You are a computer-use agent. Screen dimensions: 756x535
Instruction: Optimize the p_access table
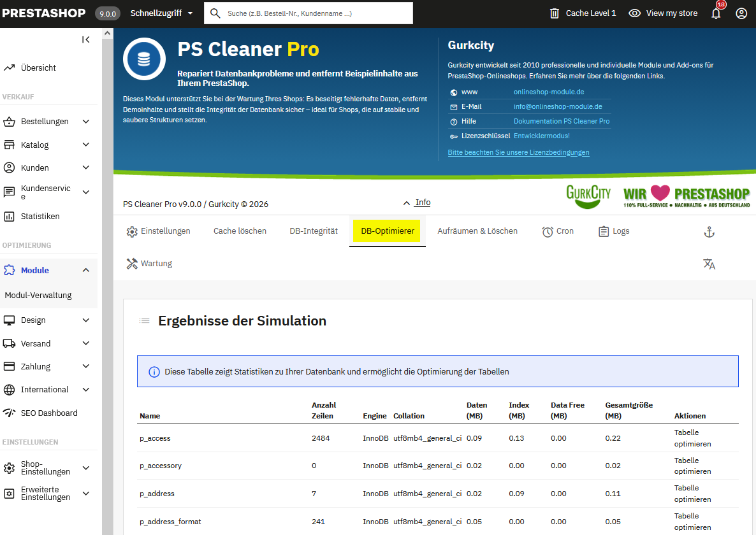click(x=692, y=438)
